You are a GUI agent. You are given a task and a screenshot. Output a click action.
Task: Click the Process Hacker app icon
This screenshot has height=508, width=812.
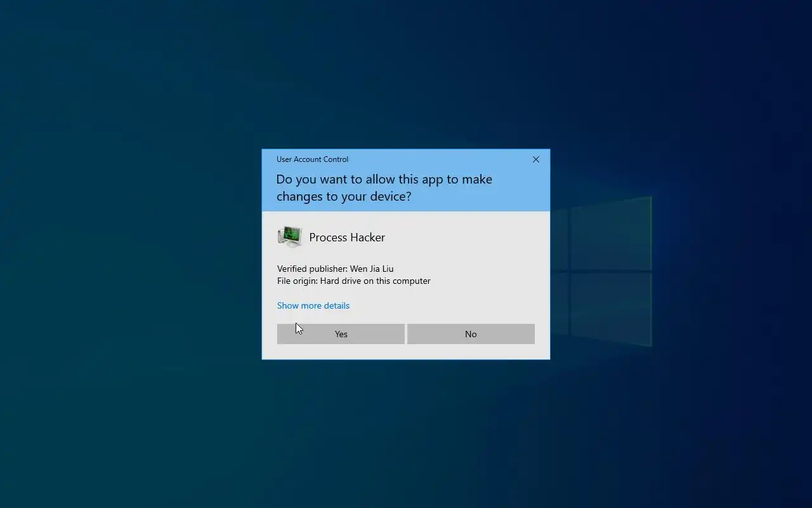tap(290, 237)
